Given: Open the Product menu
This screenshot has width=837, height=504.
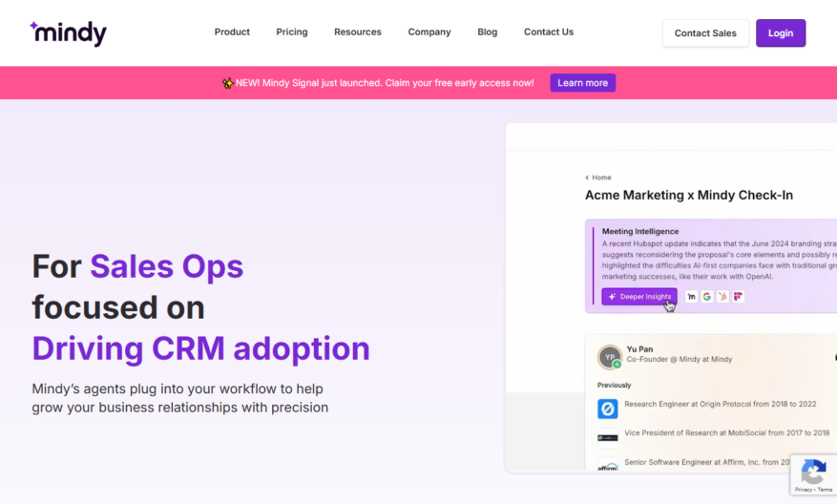Looking at the screenshot, I should click(232, 32).
